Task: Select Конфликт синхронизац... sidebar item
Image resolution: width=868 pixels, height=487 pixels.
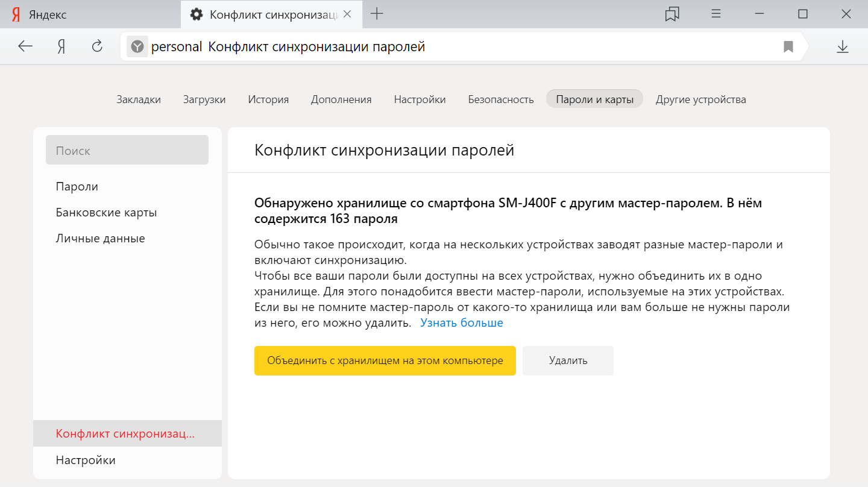Action: click(x=127, y=433)
